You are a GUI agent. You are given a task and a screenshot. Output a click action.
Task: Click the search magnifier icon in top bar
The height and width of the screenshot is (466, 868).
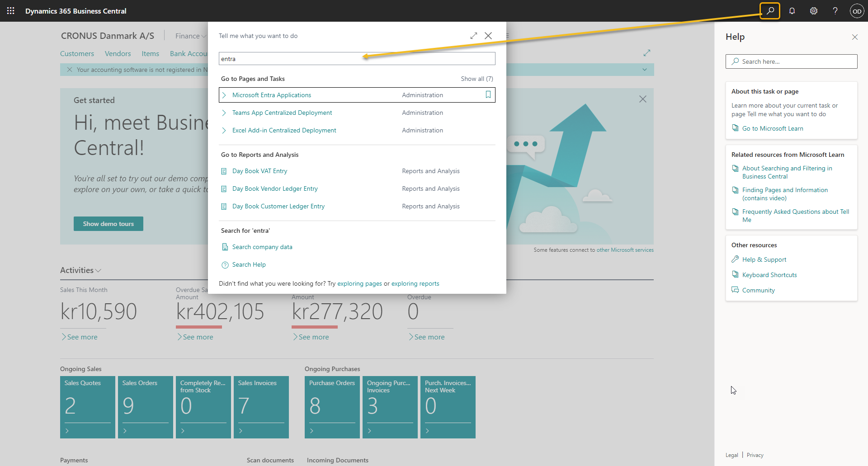tap(770, 11)
